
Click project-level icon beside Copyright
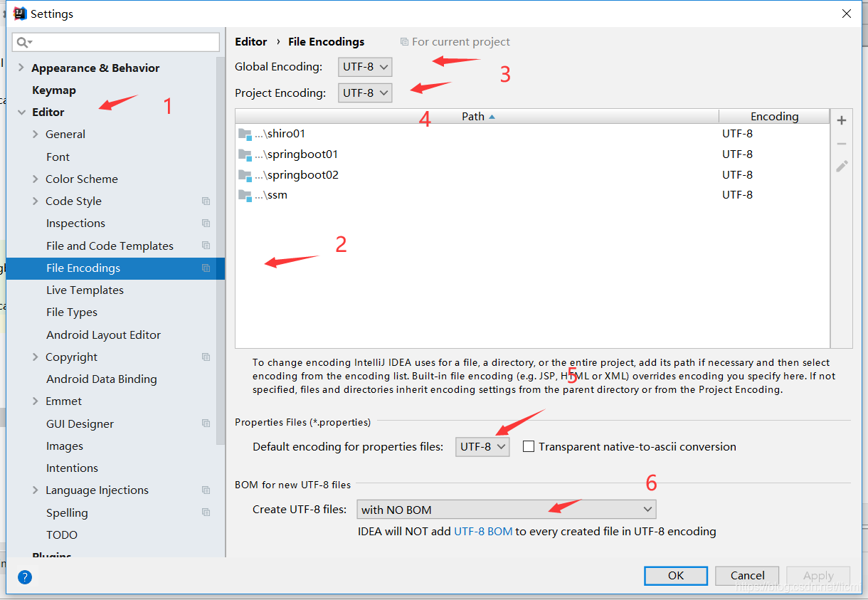pyautogui.click(x=206, y=357)
